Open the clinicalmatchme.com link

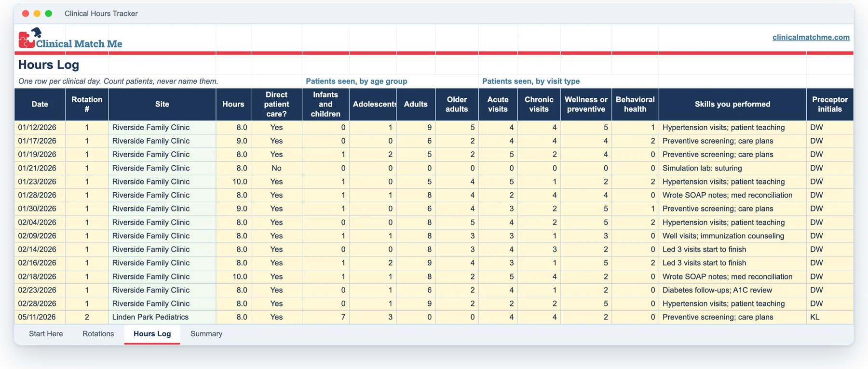(x=811, y=37)
